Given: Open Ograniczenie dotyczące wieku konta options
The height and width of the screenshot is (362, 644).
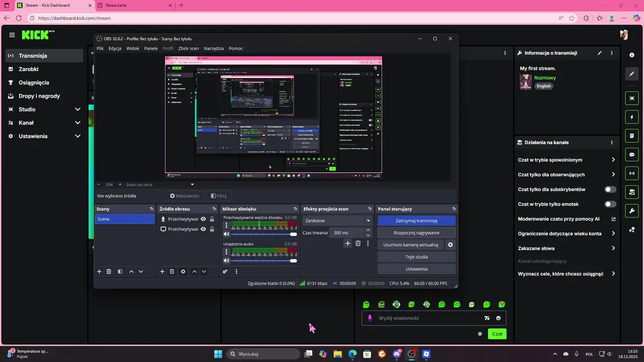Looking at the screenshot, I should pyautogui.click(x=613, y=233).
